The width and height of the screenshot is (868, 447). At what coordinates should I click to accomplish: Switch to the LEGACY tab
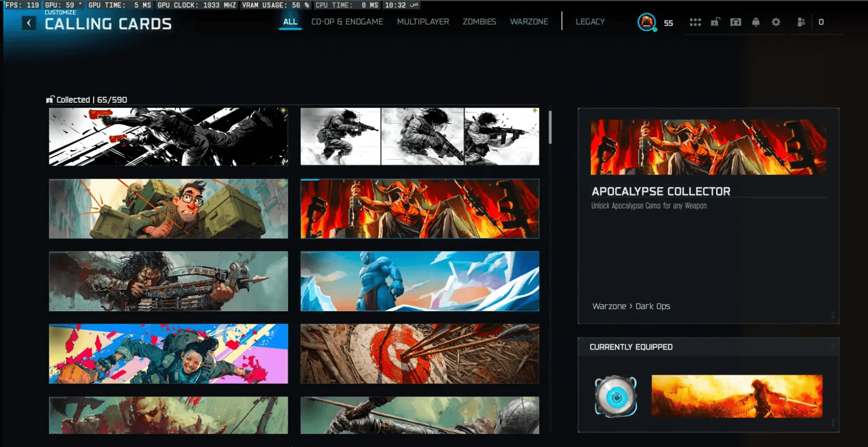click(590, 22)
